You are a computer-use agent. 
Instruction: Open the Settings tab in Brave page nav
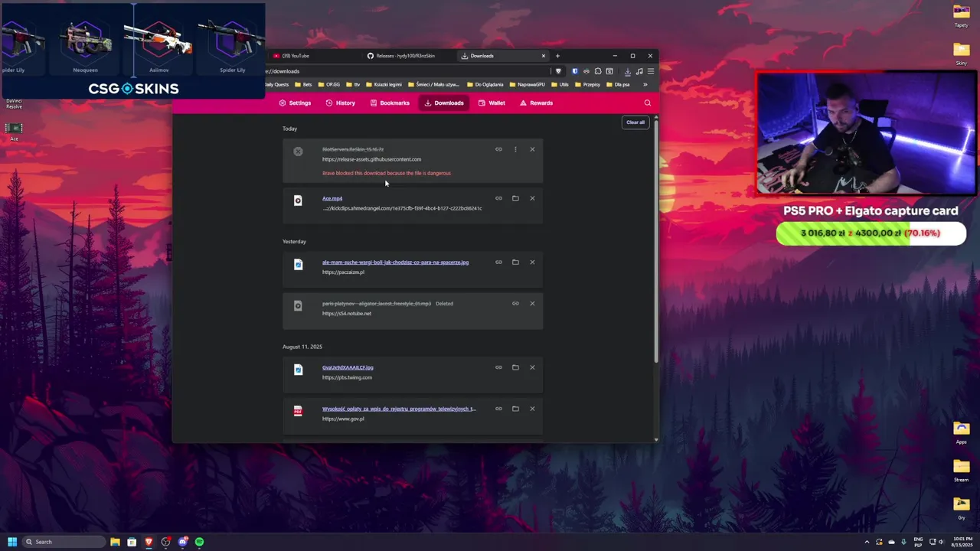click(295, 103)
